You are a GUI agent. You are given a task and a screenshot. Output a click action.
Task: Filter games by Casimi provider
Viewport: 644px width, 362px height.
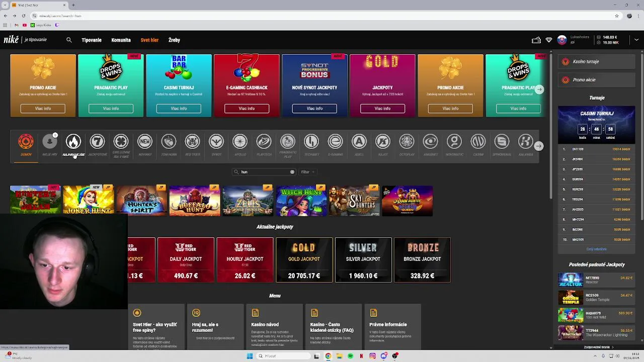click(478, 145)
